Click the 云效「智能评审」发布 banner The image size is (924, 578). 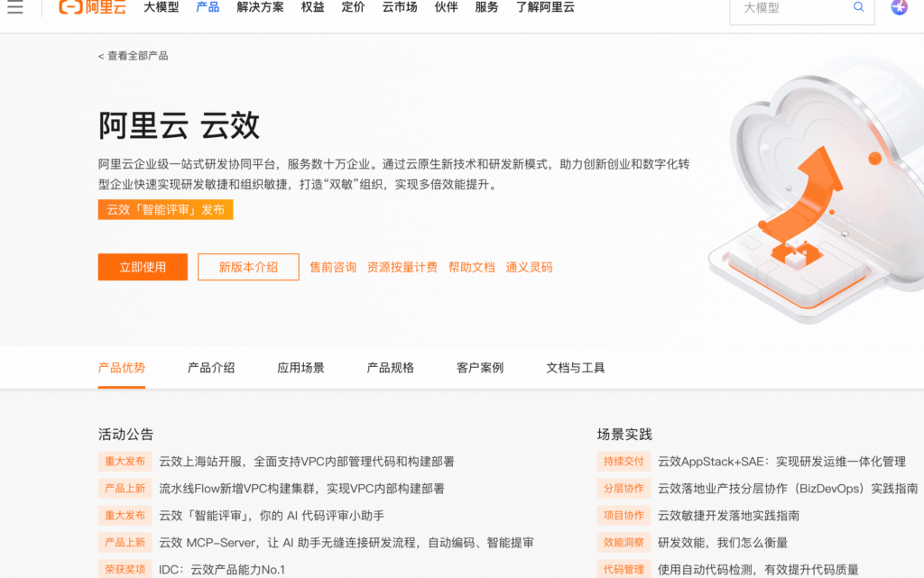click(x=166, y=209)
